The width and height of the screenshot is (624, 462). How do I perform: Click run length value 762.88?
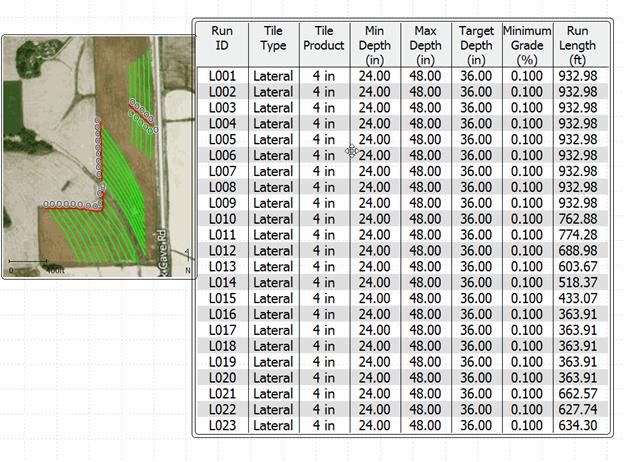(578, 219)
